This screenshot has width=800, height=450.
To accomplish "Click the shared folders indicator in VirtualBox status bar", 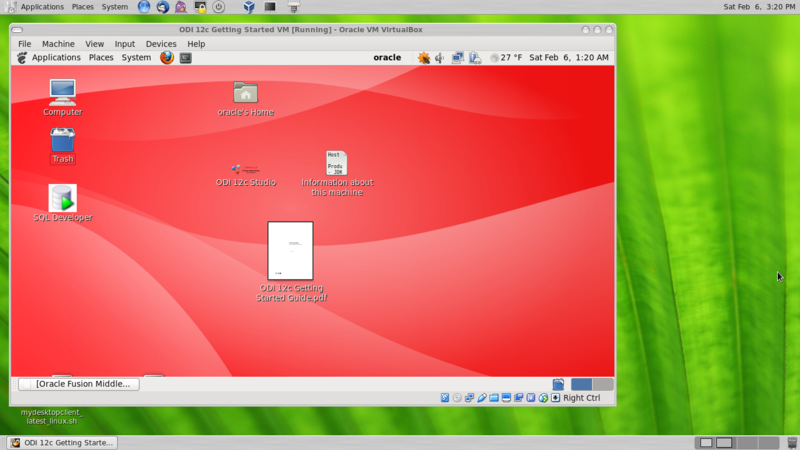I will tap(494, 398).
